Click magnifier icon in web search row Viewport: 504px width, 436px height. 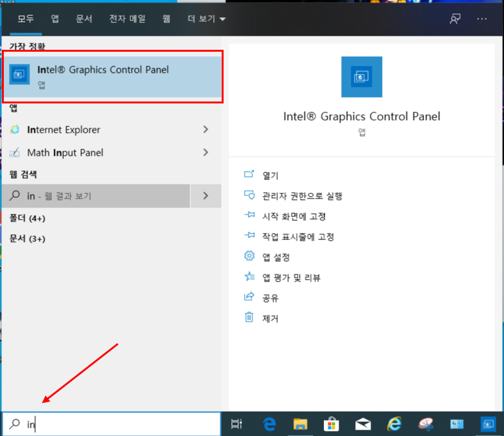15,195
